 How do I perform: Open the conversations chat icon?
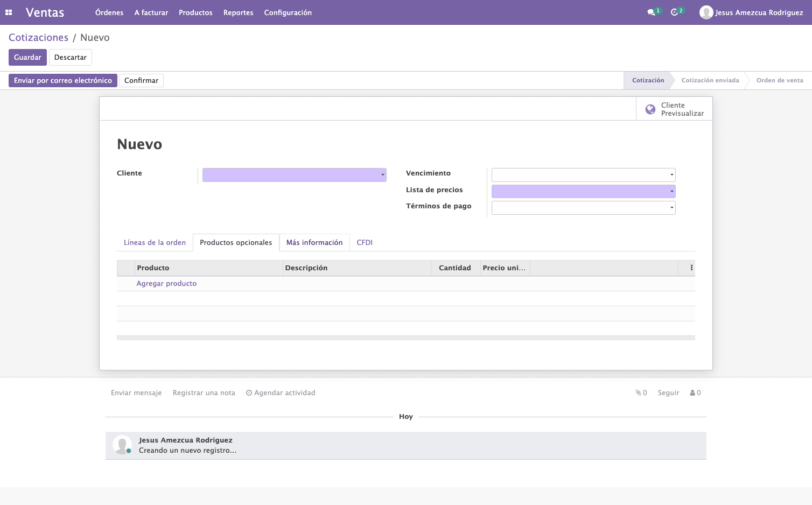click(651, 12)
